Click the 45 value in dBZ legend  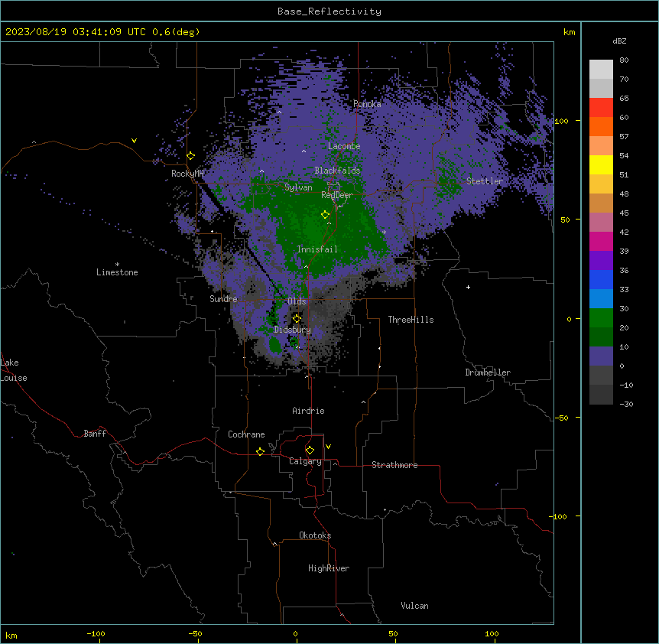[624, 213]
